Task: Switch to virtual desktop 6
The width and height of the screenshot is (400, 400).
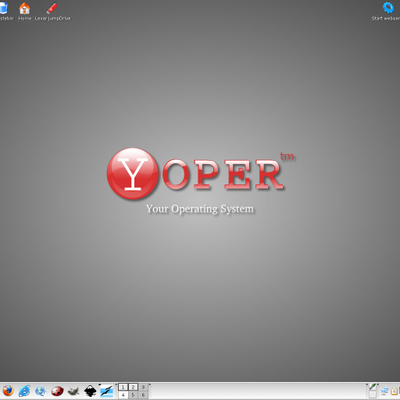Action: [143, 395]
